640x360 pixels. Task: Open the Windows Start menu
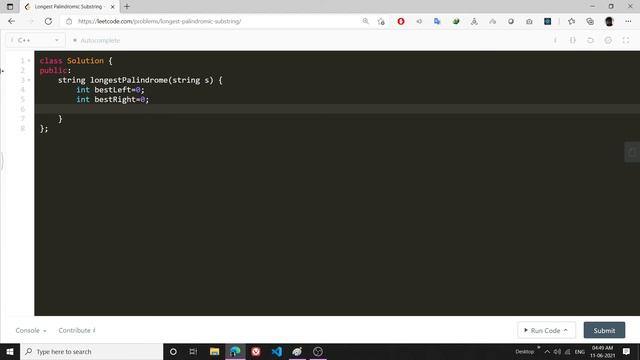tap(10, 351)
